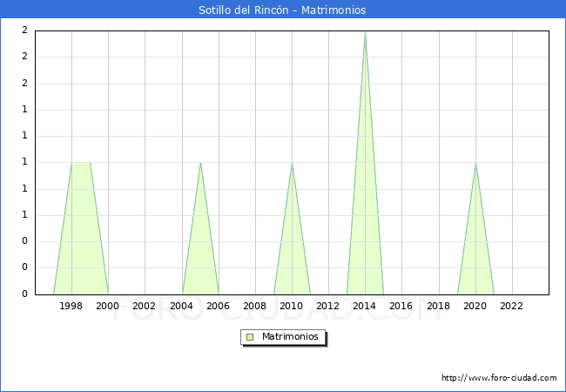Select the 2002 x-axis label
566x392 pixels.
[145, 306]
